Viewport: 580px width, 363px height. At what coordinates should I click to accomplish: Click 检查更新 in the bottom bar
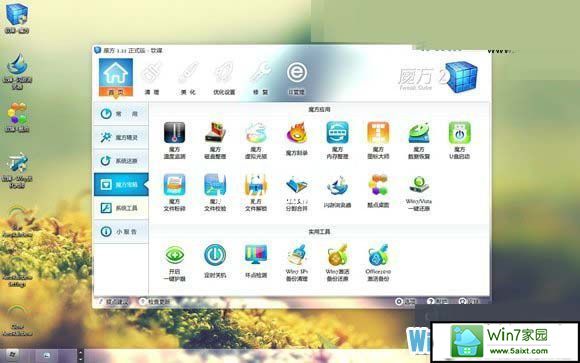(155, 302)
